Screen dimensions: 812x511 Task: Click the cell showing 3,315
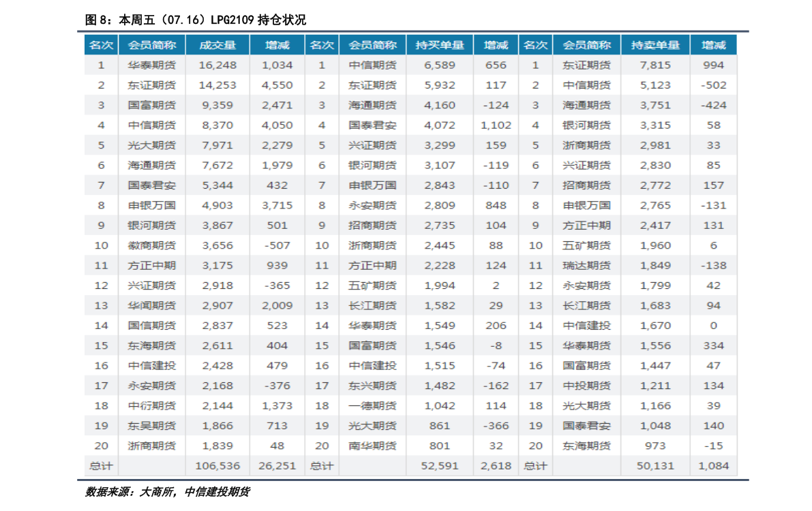pos(655,125)
